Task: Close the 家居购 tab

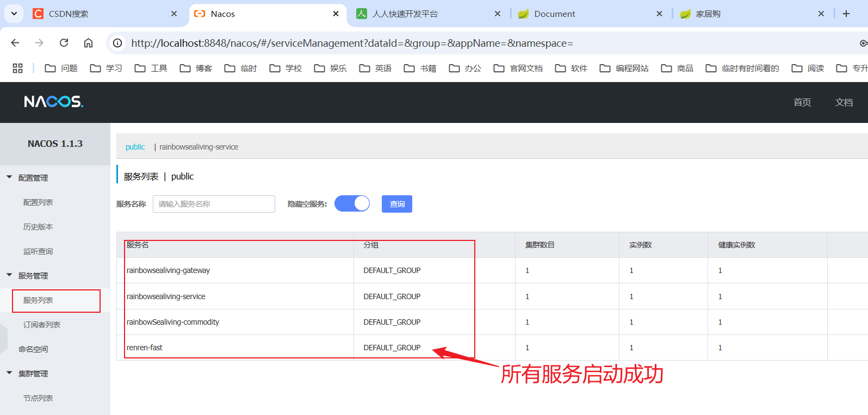Action: (x=821, y=14)
